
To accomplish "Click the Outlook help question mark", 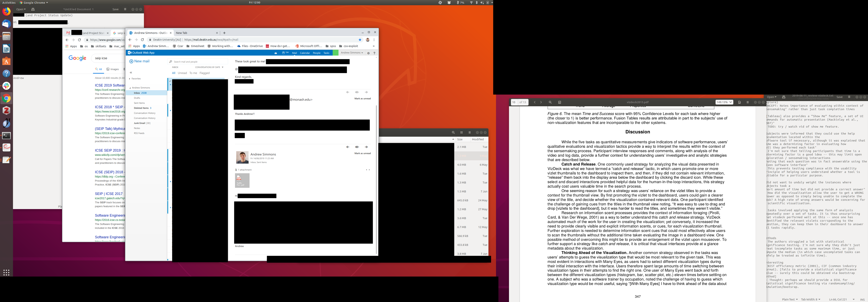I will (x=374, y=53).
